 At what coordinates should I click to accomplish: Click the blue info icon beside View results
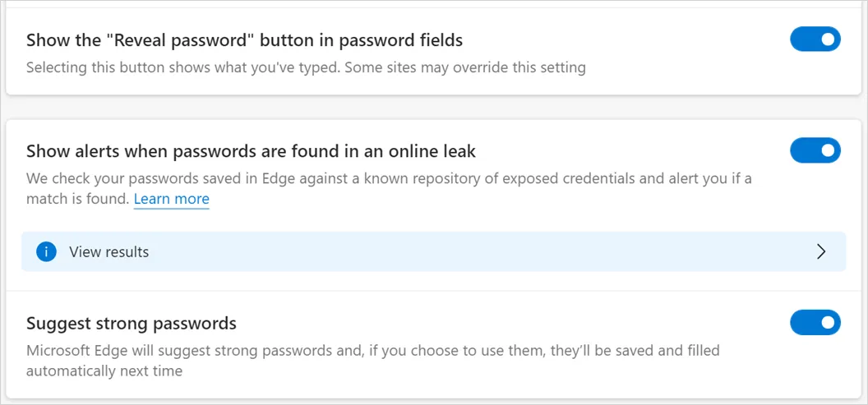(x=46, y=252)
